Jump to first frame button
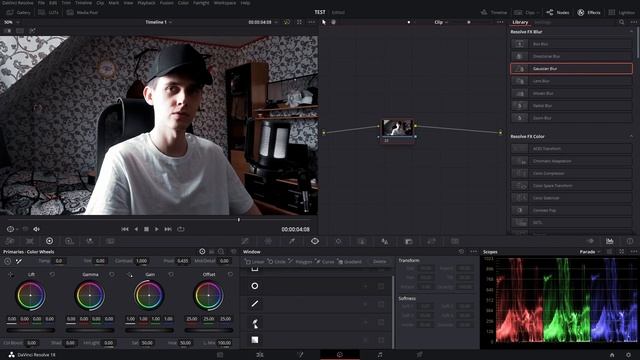This screenshot has height=360, width=640. [x=125, y=229]
